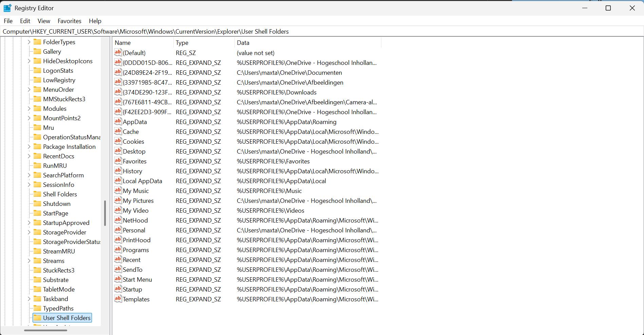Click the horizontal scrollbar below the tree
The width and height of the screenshot is (644, 335).
click(46, 330)
